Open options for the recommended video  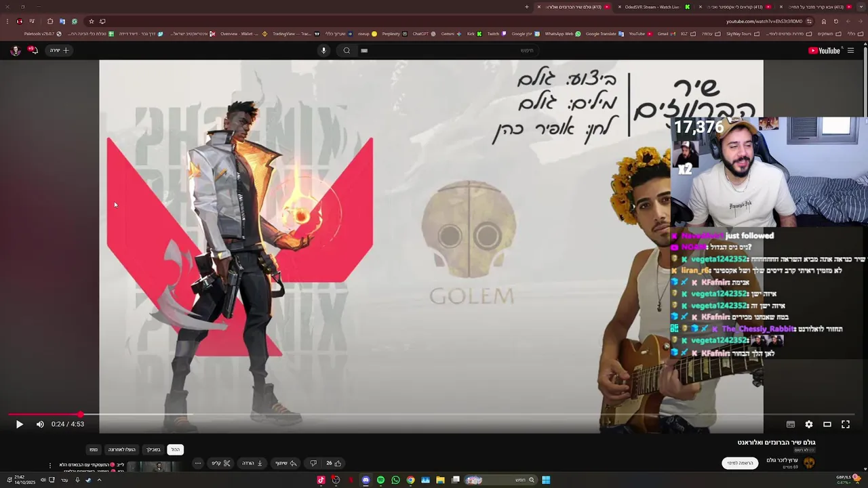click(50, 466)
